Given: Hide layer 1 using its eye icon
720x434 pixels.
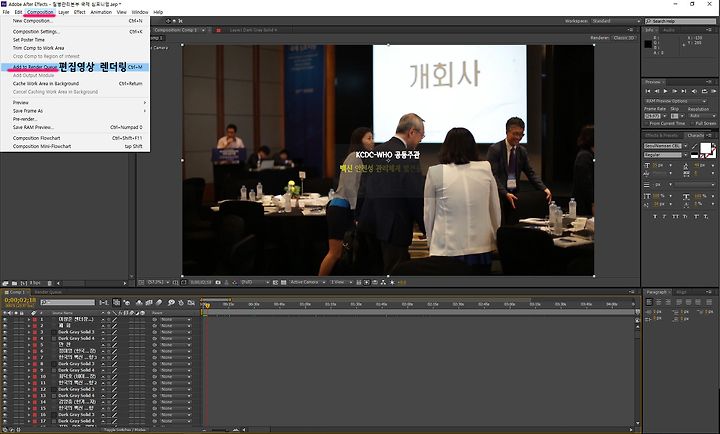Looking at the screenshot, I should click(5, 319).
